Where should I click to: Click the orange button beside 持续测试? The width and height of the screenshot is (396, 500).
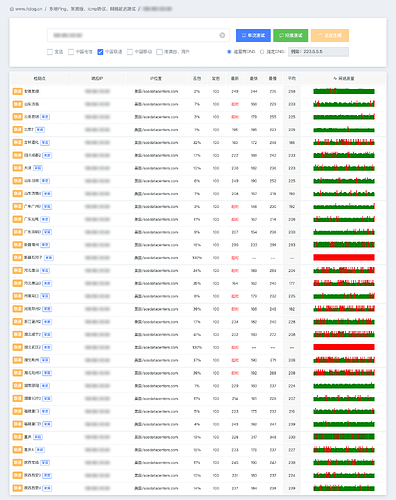(330, 35)
